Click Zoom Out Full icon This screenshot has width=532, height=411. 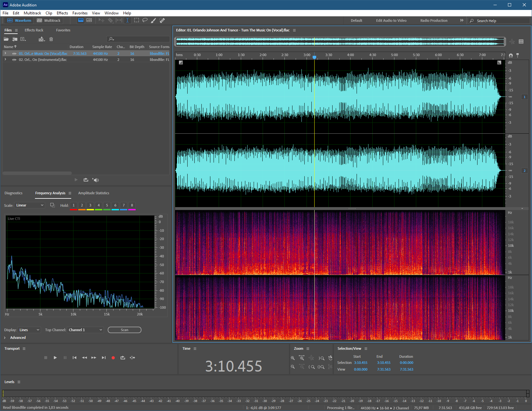coord(311,358)
